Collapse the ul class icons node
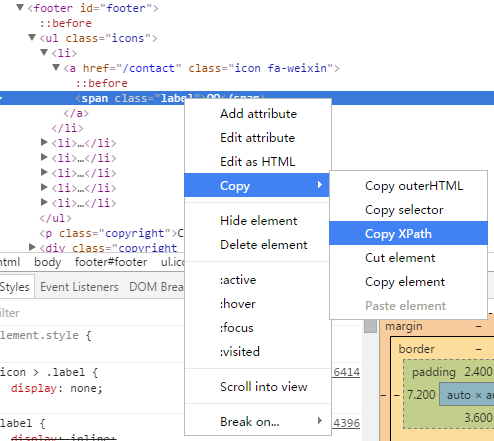This screenshot has height=441, width=494. [32, 37]
